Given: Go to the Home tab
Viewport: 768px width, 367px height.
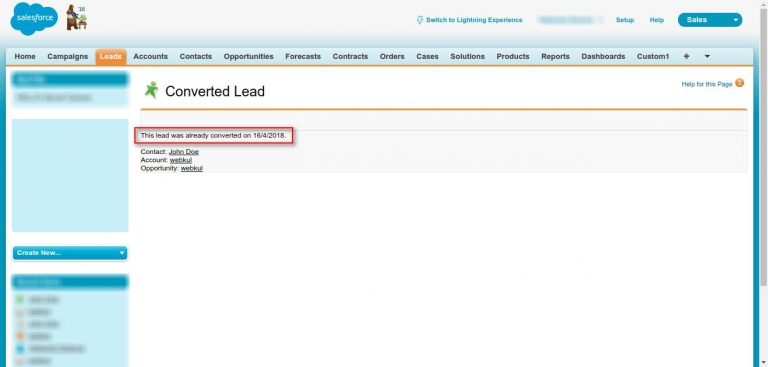Looking at the screenshot, I should [25, 56].
